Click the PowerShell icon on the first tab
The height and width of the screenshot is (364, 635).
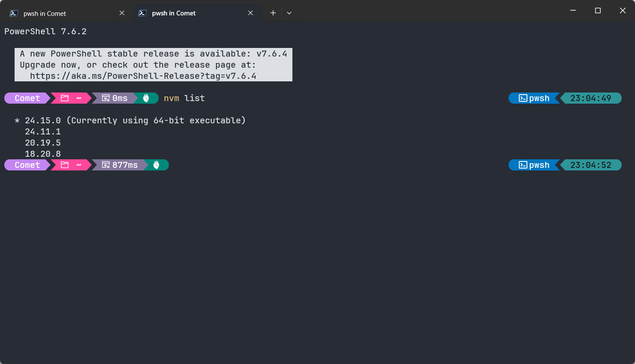pos(14,13)
